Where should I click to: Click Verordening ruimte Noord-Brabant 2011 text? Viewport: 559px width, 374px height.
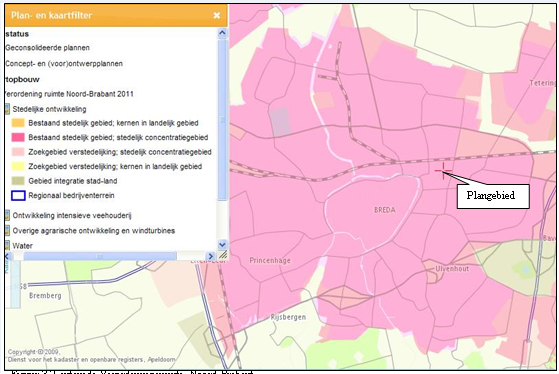coord(69,94)
